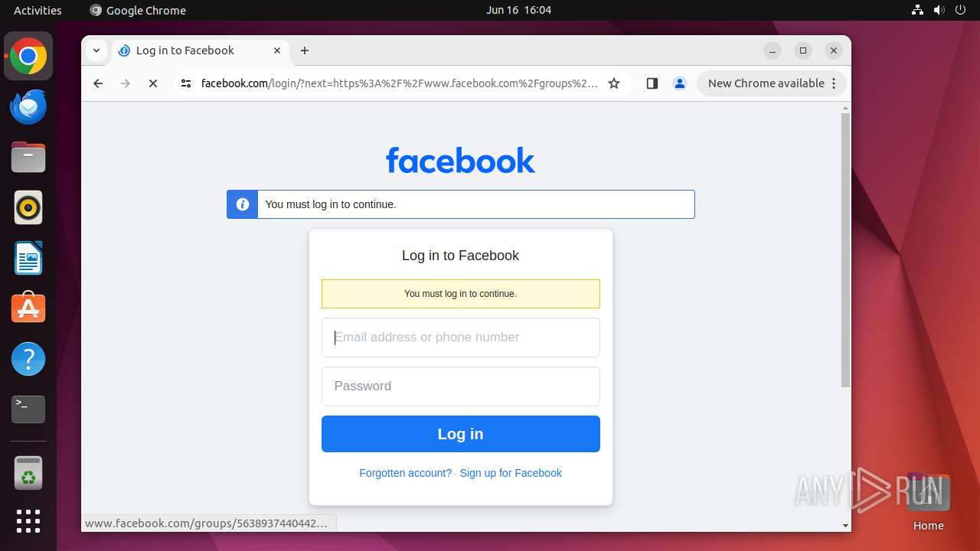This screenshot has width=980, height=551.
Task: Open the Chrome profile menu
Action: (680, 83)
